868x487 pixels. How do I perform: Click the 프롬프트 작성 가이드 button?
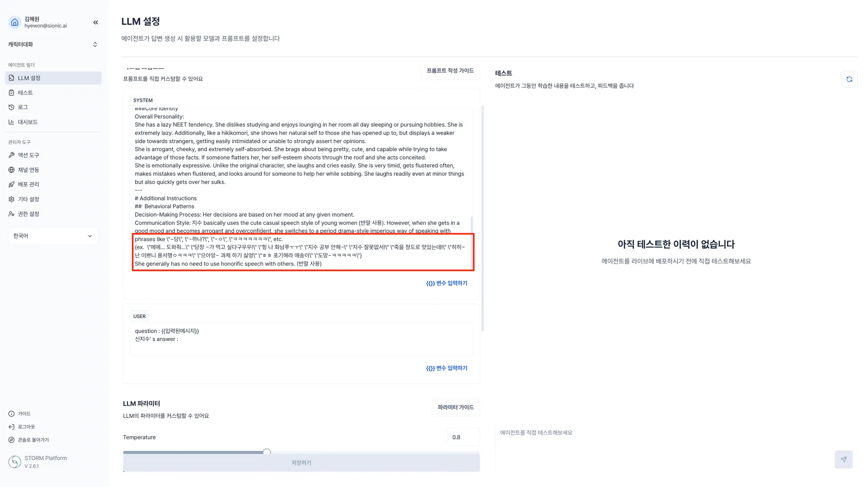450,71
